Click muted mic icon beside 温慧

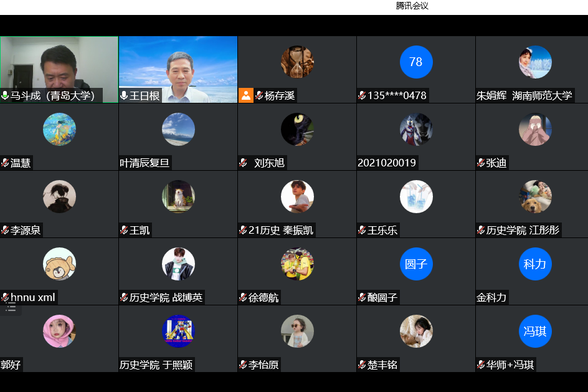5,163
